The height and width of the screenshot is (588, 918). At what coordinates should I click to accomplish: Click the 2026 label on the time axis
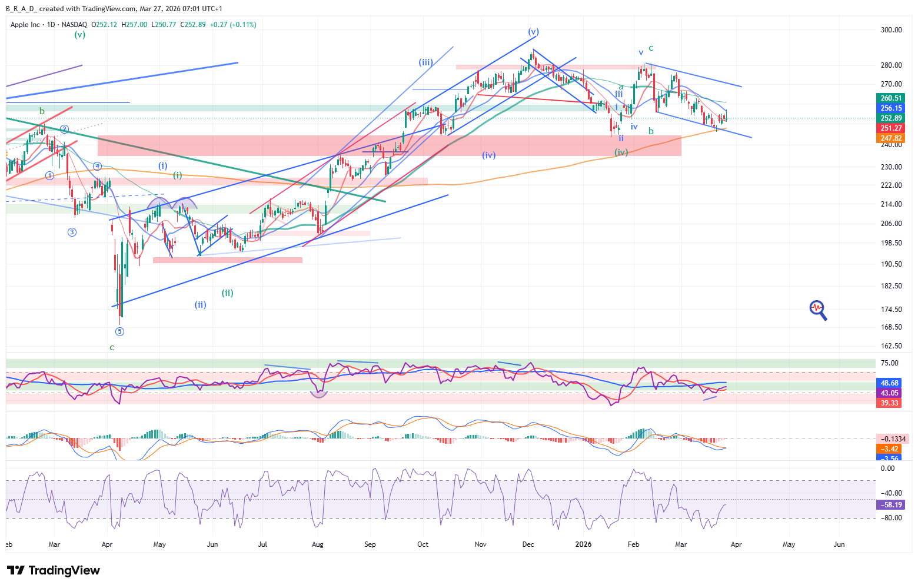coord(583,544)
